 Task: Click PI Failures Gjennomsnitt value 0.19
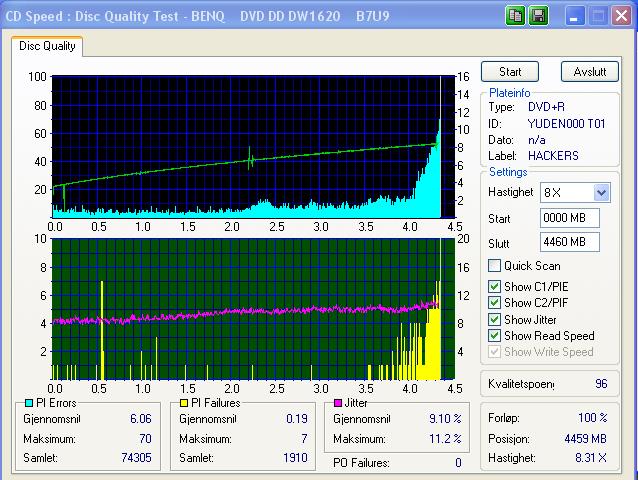(x=297, y=419)
